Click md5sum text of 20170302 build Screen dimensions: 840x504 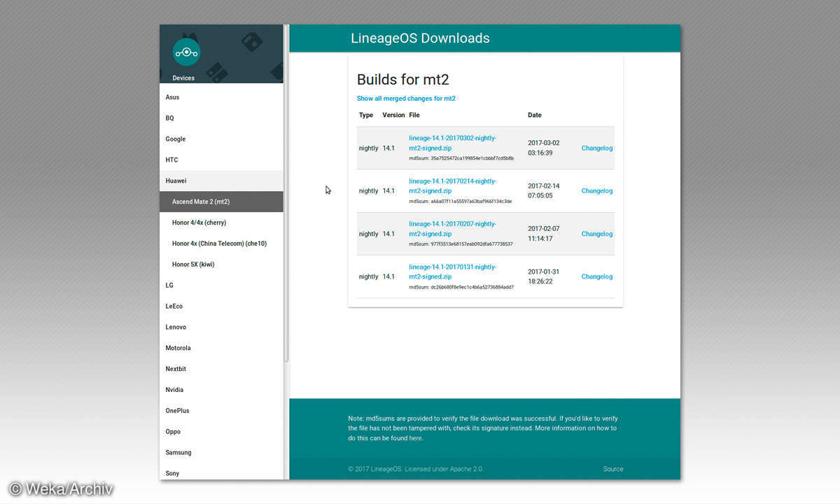pyautogui.click(x=461, y=158)
